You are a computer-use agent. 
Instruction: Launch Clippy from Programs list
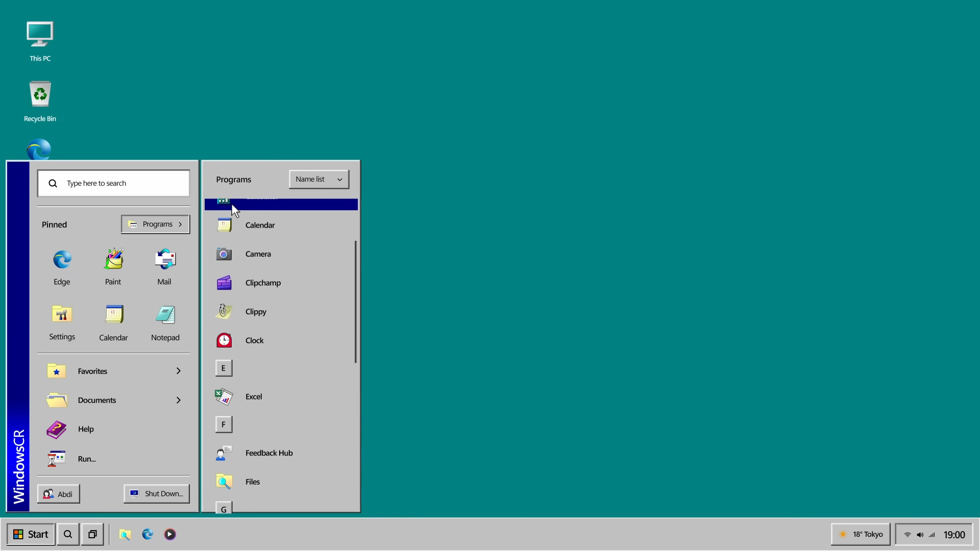pyautogui.click(x=255, y=312)
